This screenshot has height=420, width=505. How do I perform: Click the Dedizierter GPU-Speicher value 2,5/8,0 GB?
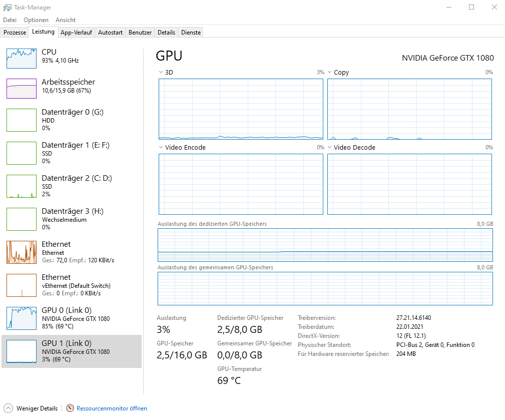240,329
